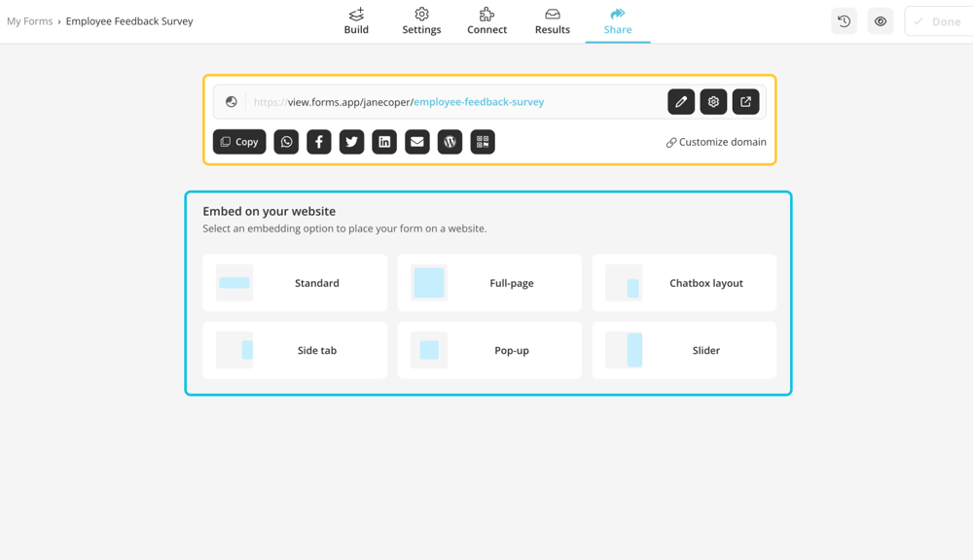Open URL settings gear icon
The image size is (973, 560).
[713, 102]
